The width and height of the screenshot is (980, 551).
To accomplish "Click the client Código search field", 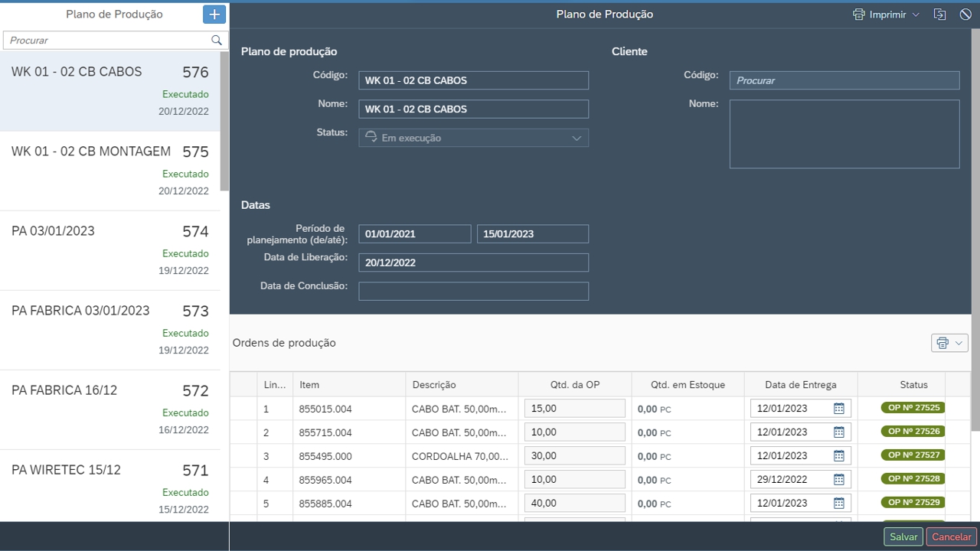I will [844, 80].
